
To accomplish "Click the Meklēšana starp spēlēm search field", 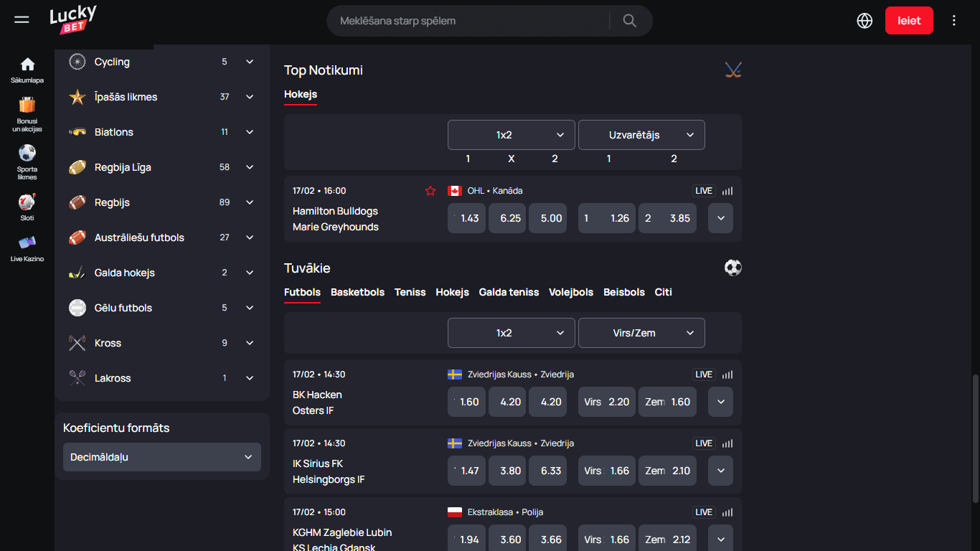I will click(x=470, y=21).
